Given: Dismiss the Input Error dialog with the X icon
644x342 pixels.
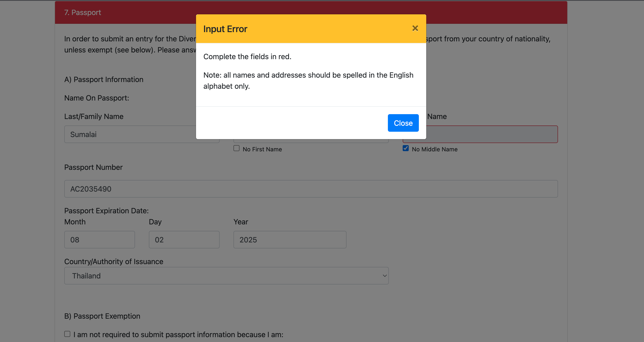Looking at the screenshot, I should [415, 28].
